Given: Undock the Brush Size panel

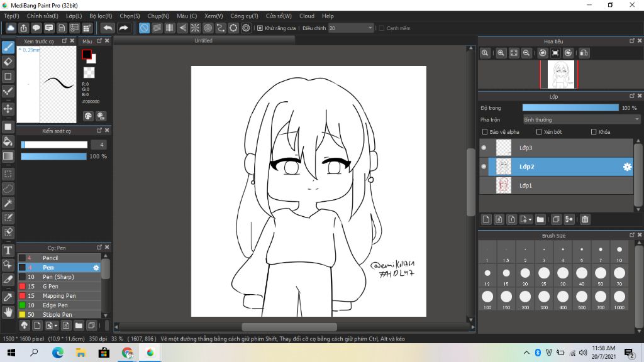Looking at the screenshot, I should [x=631, y=235].
